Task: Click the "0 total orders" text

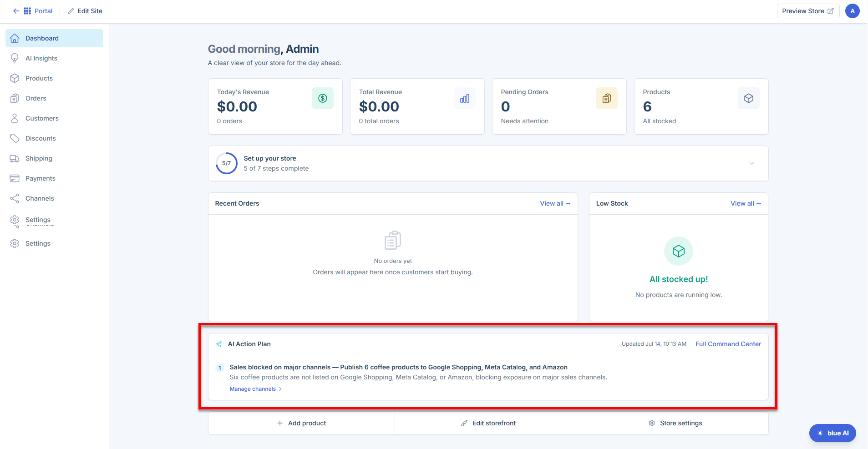Action: point(379,121)
